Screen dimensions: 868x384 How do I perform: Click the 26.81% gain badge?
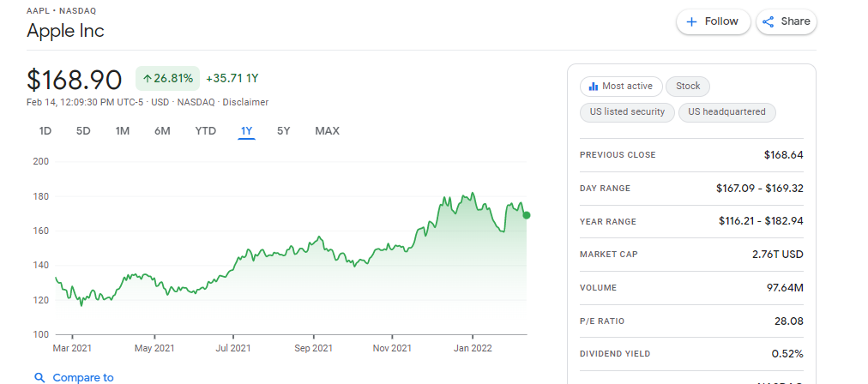tap(168, 79)
